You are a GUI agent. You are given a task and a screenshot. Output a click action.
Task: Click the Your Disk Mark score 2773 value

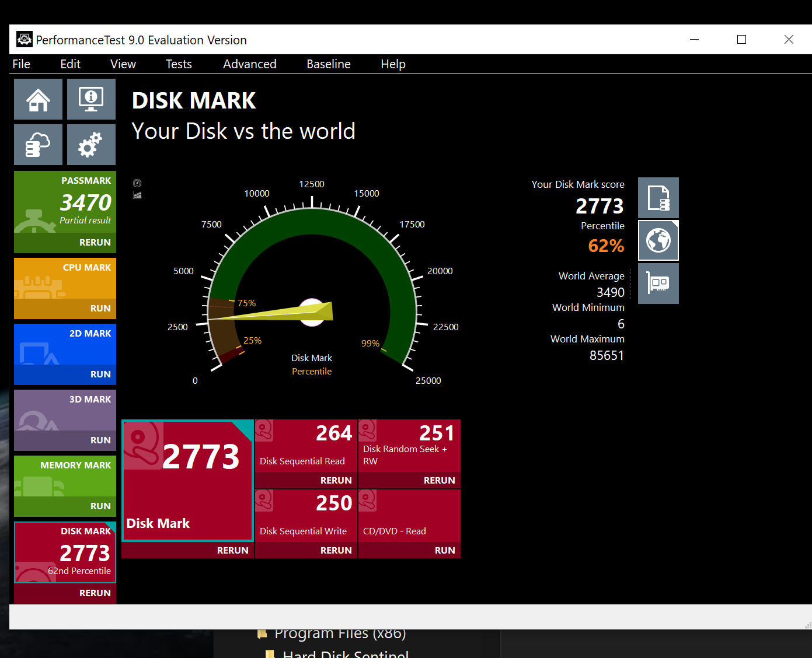coord(600,206)
